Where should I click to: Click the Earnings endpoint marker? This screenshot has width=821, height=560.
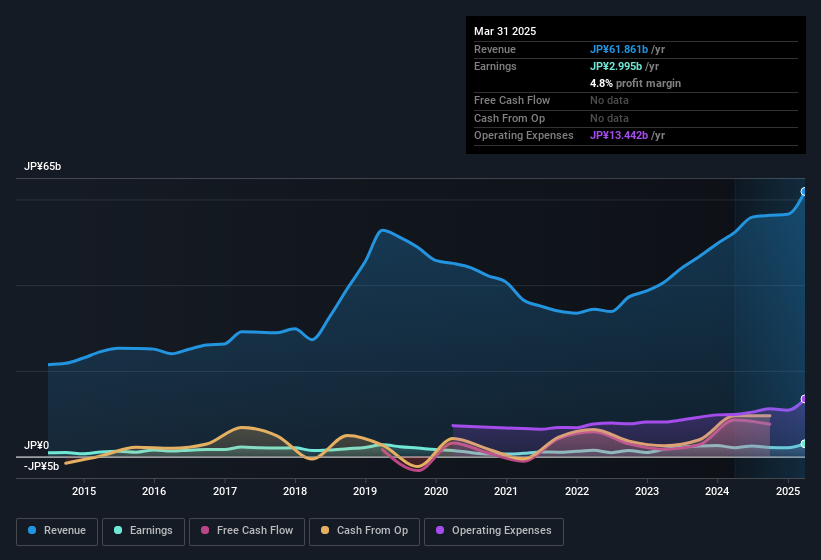point(804,444)
